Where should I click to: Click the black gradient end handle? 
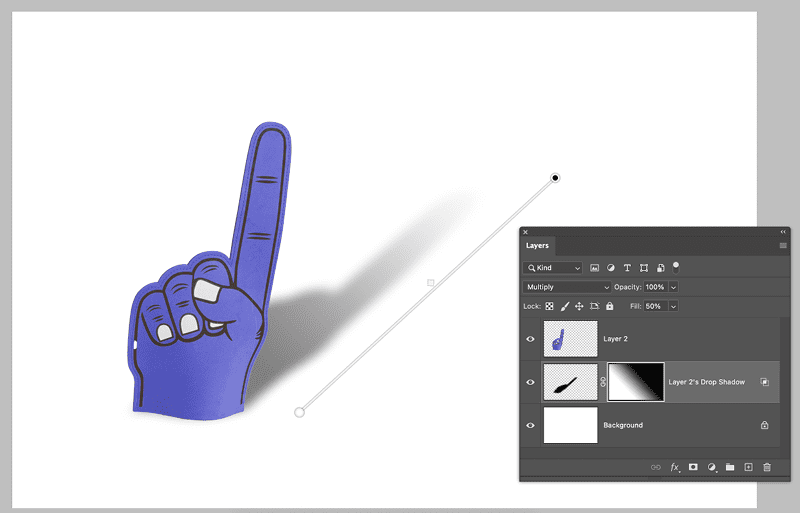click(x=555, y=178)
